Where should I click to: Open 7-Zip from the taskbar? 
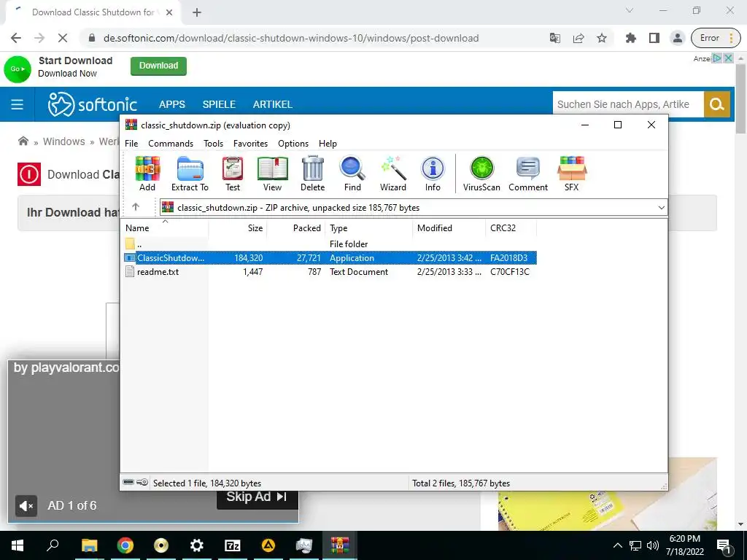tap(233, 545)
